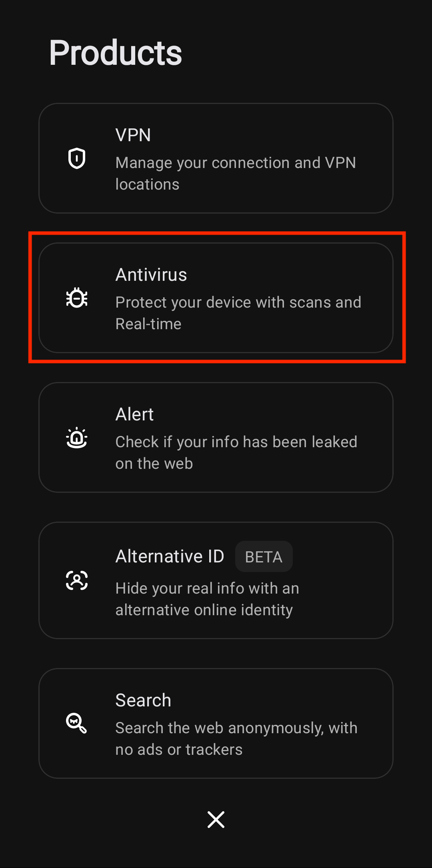
Task: Tap the VPN shield icon
Action: point(77,158)
